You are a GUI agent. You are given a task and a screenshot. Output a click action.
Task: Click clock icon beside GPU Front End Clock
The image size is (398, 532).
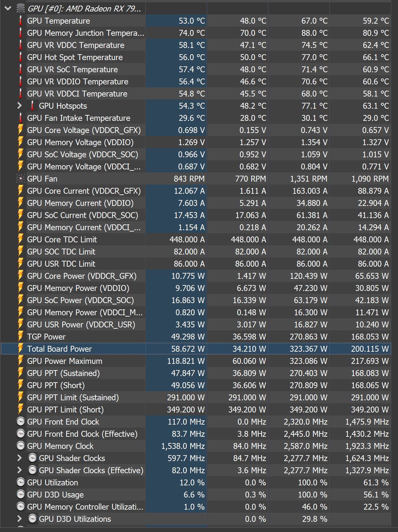pyautogui.click(x=20, y=422)
